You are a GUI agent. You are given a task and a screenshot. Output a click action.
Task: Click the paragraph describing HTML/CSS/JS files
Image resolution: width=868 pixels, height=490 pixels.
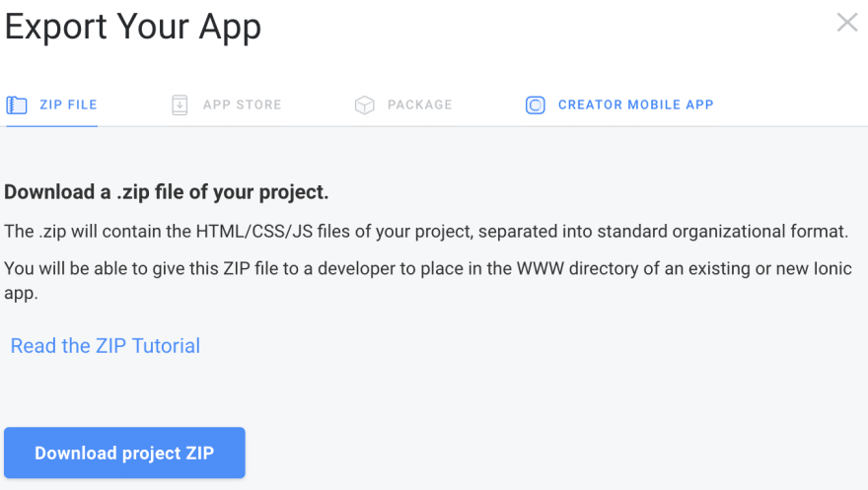point(426,231)
